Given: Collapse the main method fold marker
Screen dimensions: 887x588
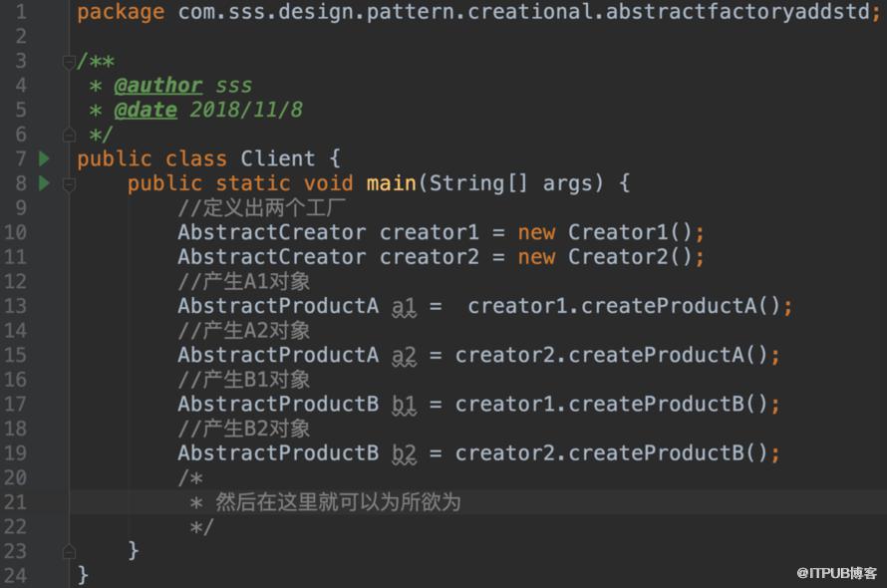Looking at the screenshot, I should point(69,184).
